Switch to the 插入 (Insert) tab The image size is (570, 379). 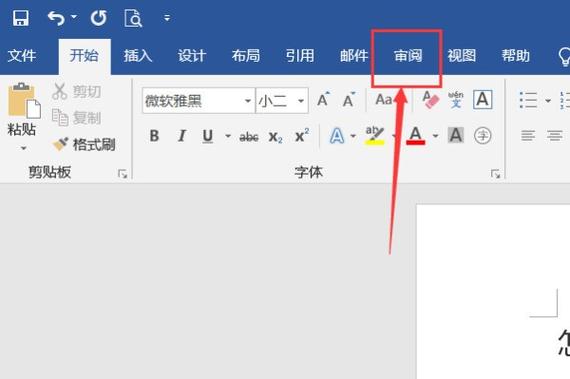click(138, 56)
